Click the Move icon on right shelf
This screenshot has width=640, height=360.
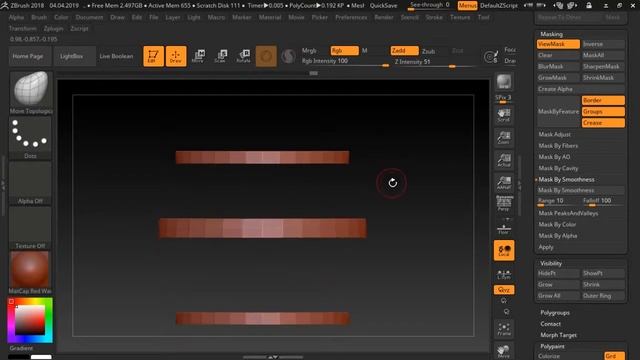pos(504,351)
